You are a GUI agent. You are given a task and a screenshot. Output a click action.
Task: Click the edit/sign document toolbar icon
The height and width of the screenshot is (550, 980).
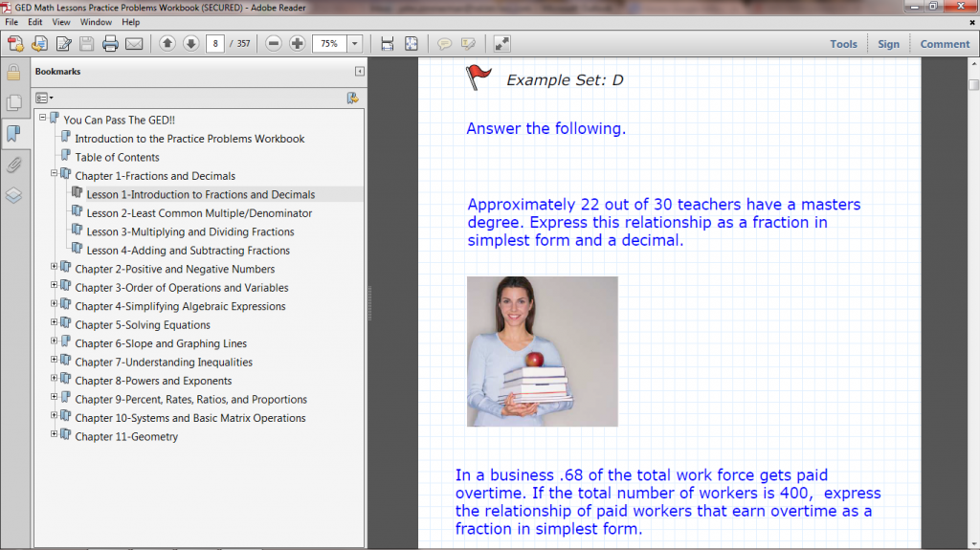click(x=64, y=44)
